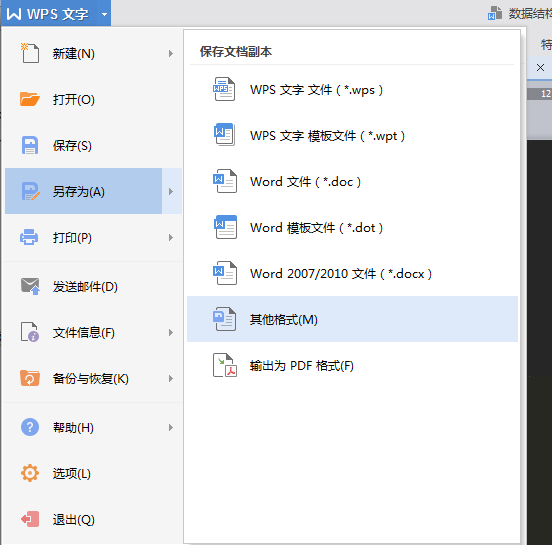The width and height of the screenshot is (552, 545).
Task: Click the document icon in title bar
Action: tap(495, 13)
